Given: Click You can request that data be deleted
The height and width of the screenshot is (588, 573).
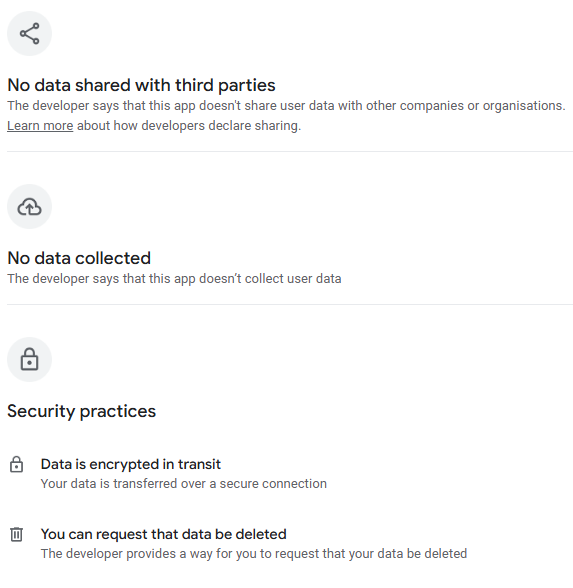Looking at the screenshot, I should pyautogui.click(x=164, y=534).
